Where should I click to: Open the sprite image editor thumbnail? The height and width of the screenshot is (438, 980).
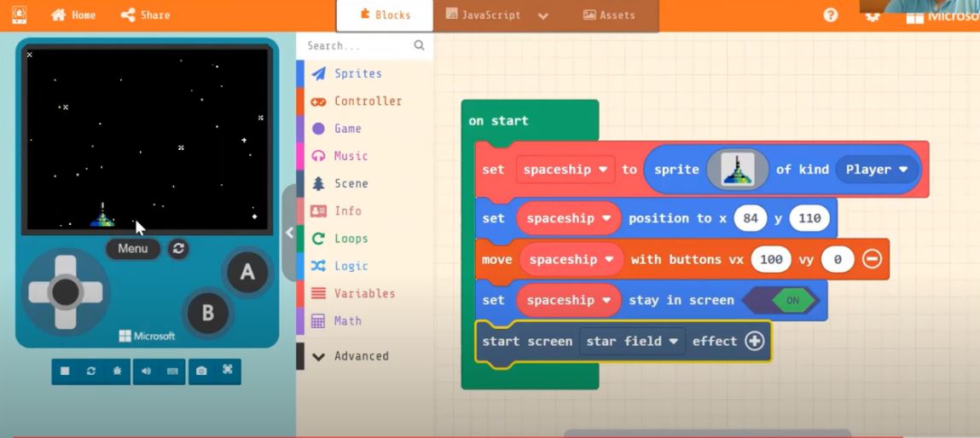click(738, 170)
